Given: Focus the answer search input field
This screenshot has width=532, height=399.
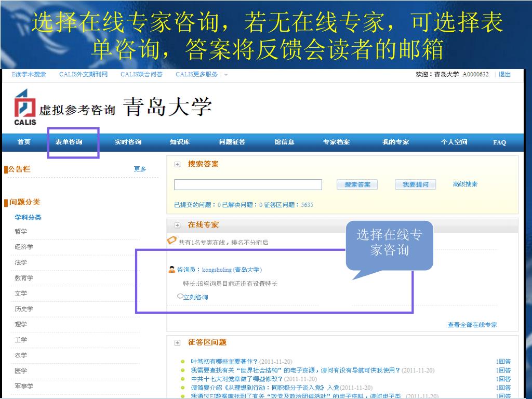Looking at the screenshot, I should click(248, 184).
